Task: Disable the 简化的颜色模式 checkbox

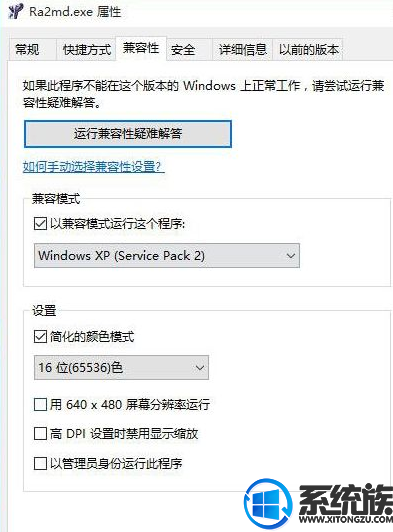Action: point(40,337)
